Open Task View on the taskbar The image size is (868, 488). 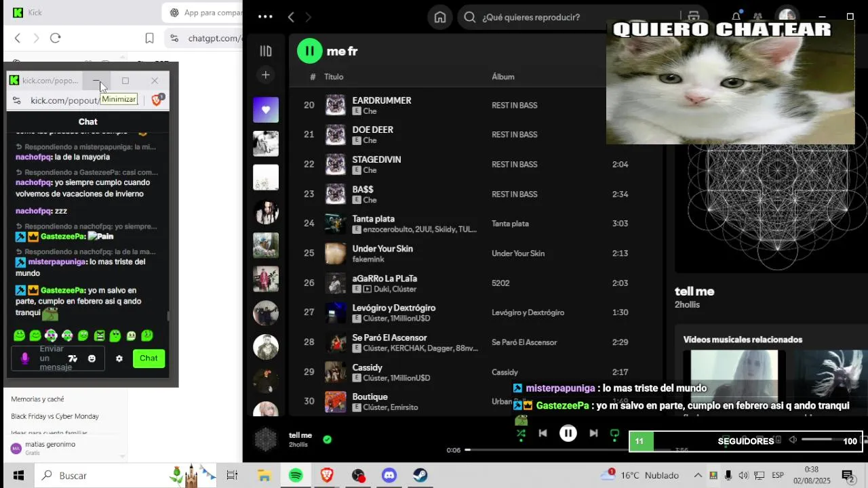pos(232,476)
